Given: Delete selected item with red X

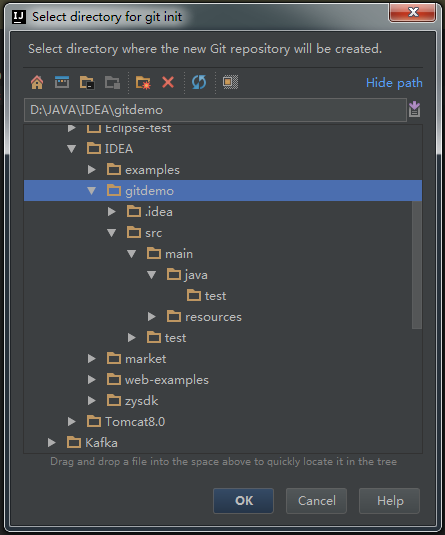Looking at the screenshot, I should (x=168, y=83).
